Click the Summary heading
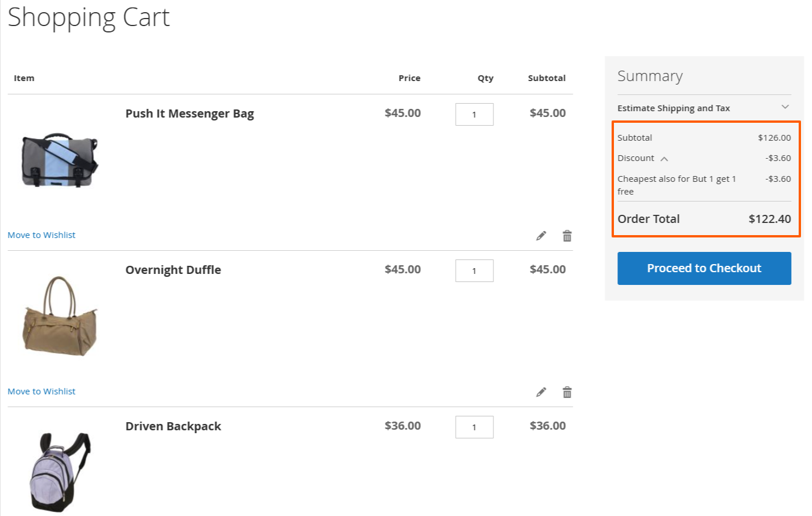This screenshot has width=812, height=516. pyautogui.click(x=650, y=76)
